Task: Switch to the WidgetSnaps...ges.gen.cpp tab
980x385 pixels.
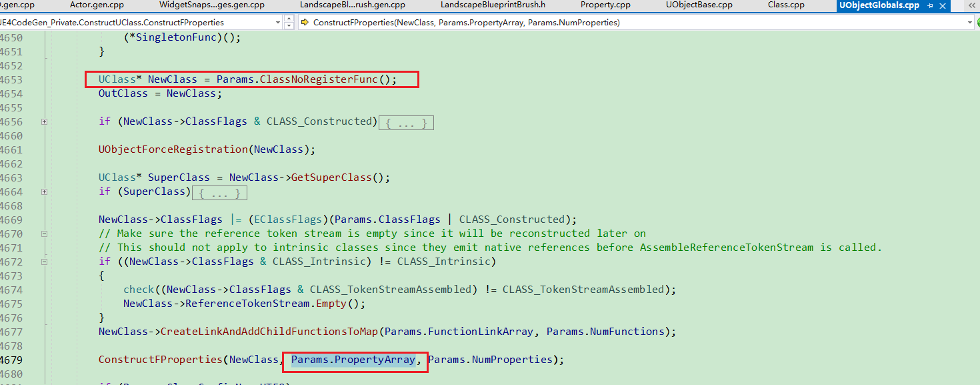Action: pos(211,5)
